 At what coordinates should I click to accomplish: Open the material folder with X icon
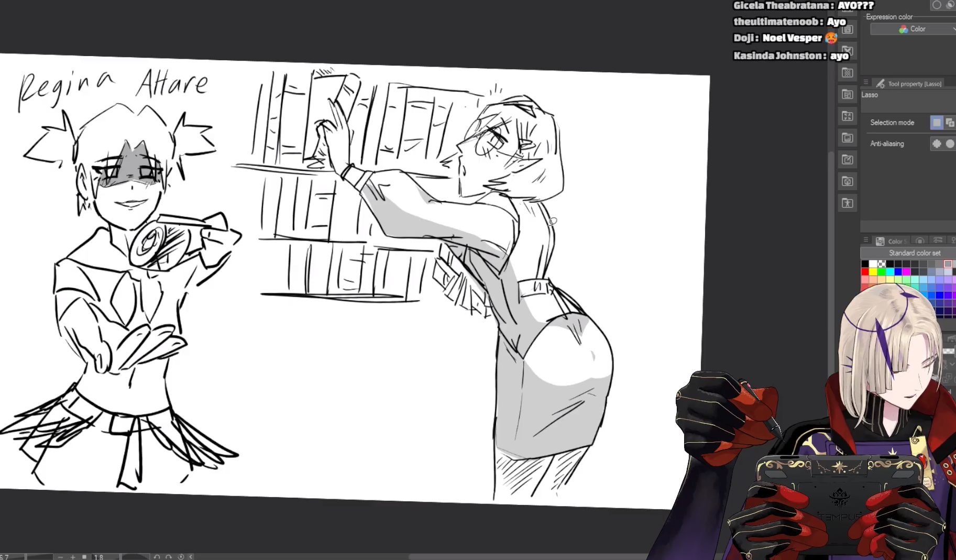848,51
